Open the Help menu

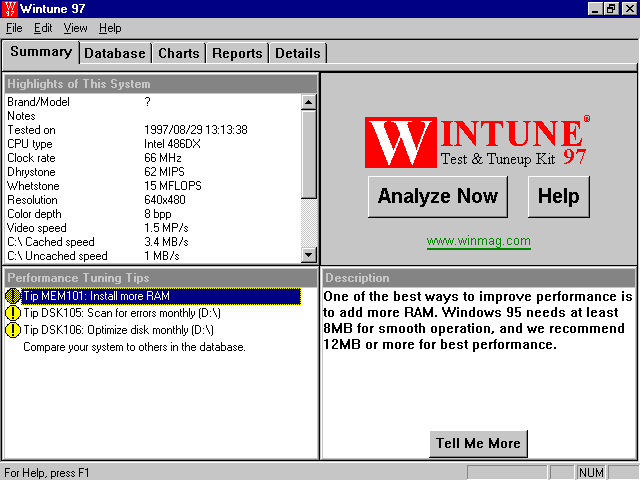[110, 28]
